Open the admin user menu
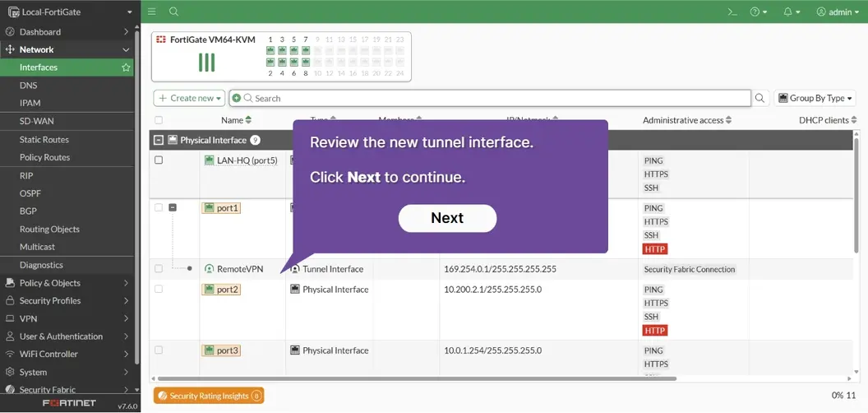This screenshot has width=868, height=413. point(838,12)
